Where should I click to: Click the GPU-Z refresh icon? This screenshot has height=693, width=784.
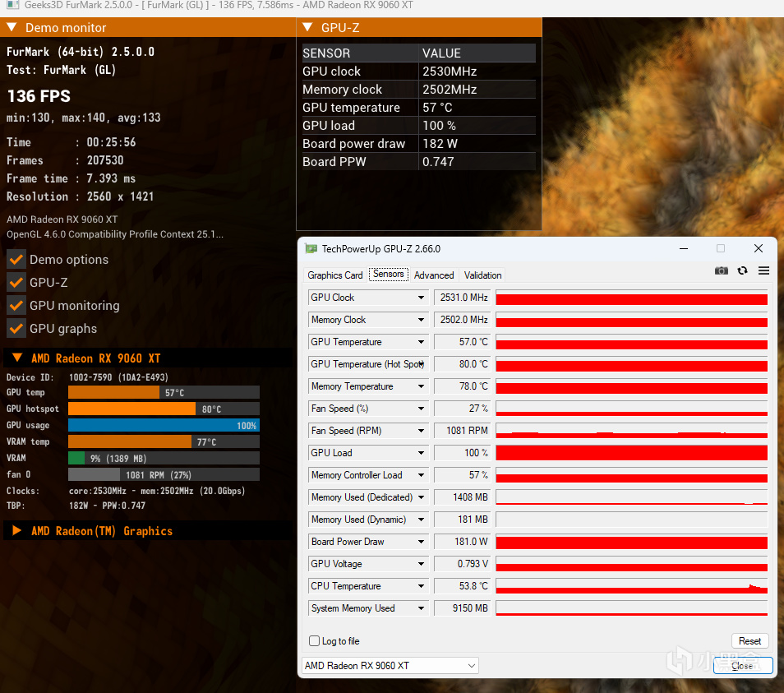[x=743, y=270]
